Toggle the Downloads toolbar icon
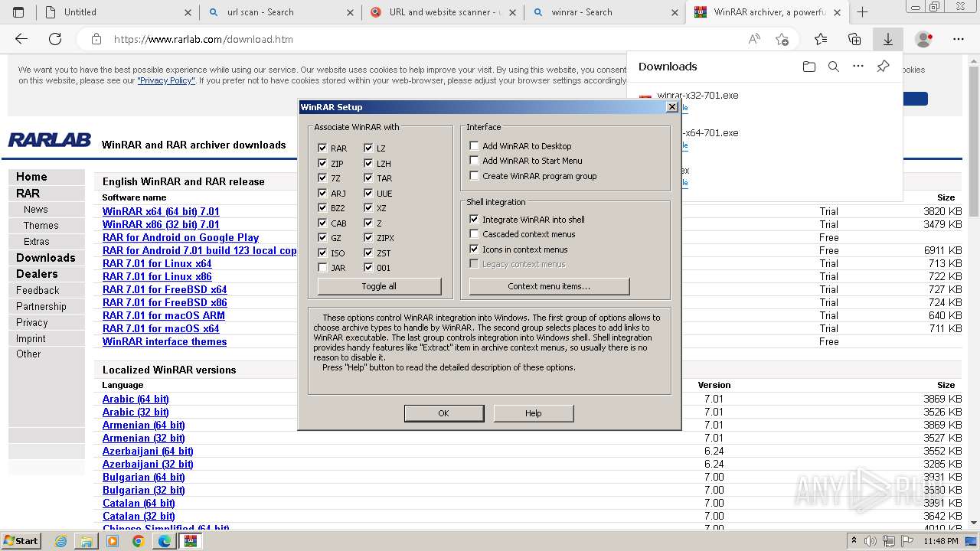This screenshot has height=551, width=980. point(888,39)
